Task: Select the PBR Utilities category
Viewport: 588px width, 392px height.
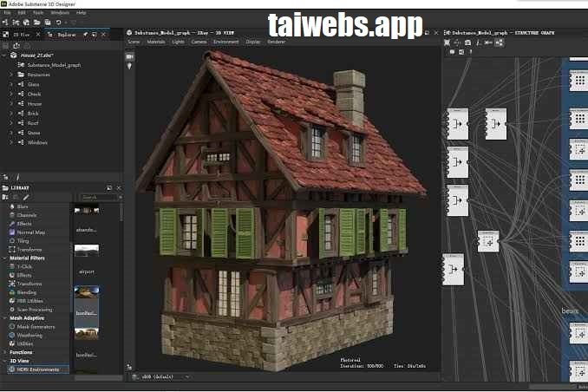Action: 30,301
